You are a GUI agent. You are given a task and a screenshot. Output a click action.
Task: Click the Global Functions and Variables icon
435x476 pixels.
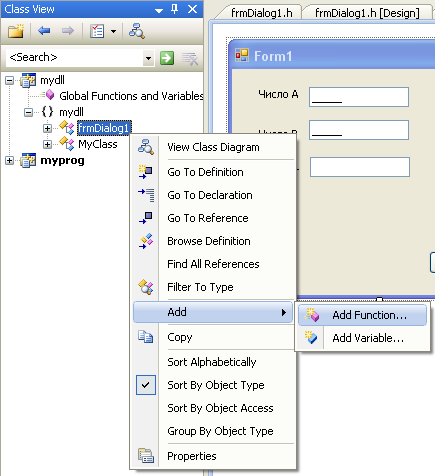tap(48, 96)
